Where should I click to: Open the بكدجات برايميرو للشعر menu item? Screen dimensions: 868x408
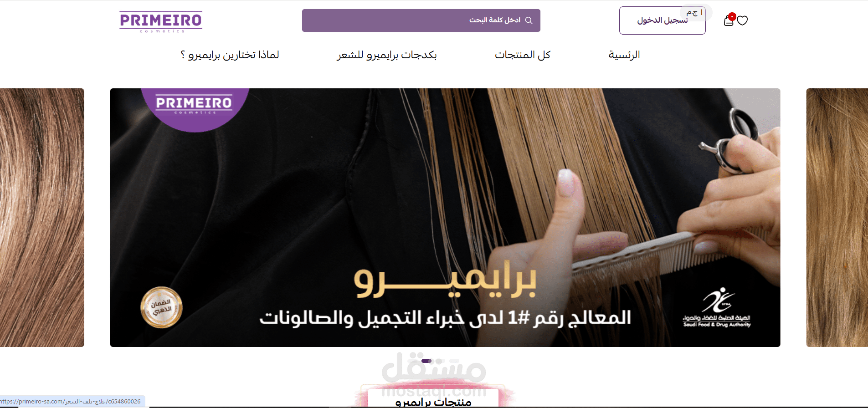coord(387,55)
